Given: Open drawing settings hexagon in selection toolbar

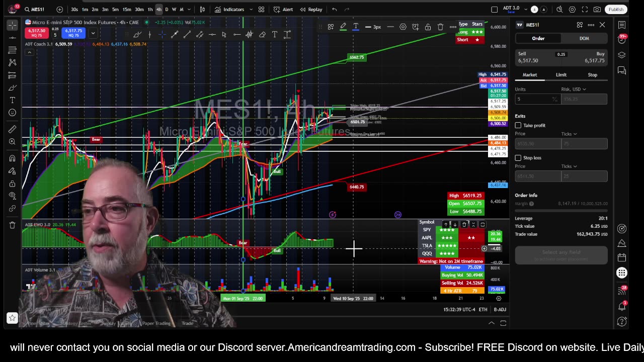Looking at the screenshot, I should [x=403, y=27].
